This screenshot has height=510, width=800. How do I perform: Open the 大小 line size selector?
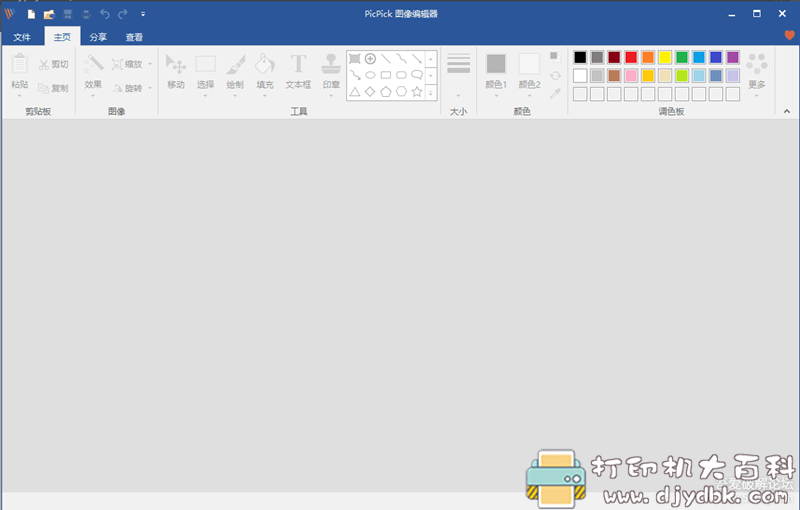pos(458,74)
